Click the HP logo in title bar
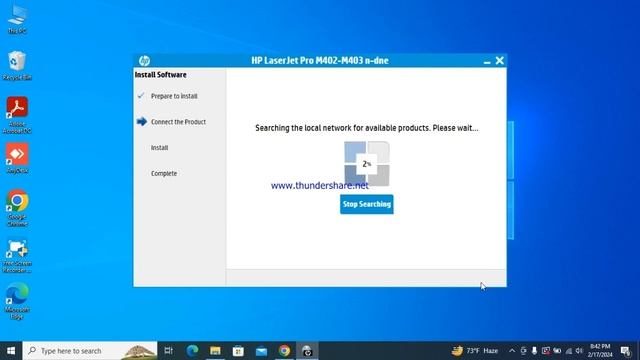 coord(144,60)
